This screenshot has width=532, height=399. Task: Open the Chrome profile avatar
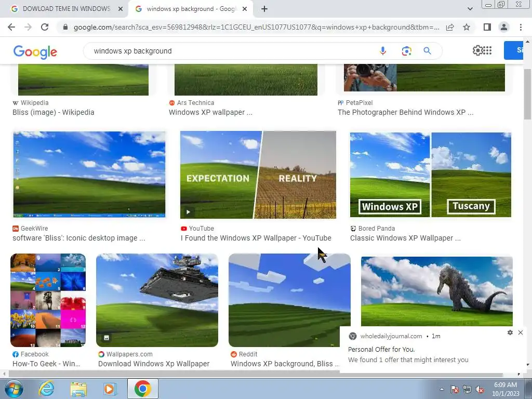(x=504, y=27)
